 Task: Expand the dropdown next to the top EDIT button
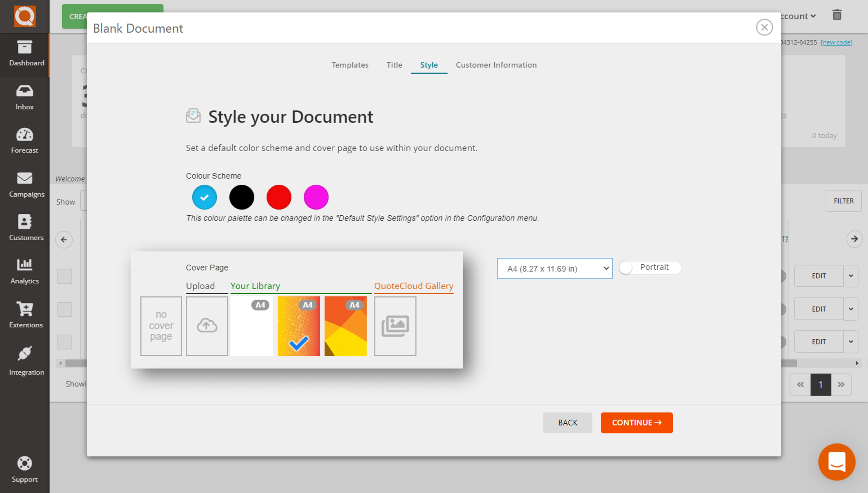[851, 276]
